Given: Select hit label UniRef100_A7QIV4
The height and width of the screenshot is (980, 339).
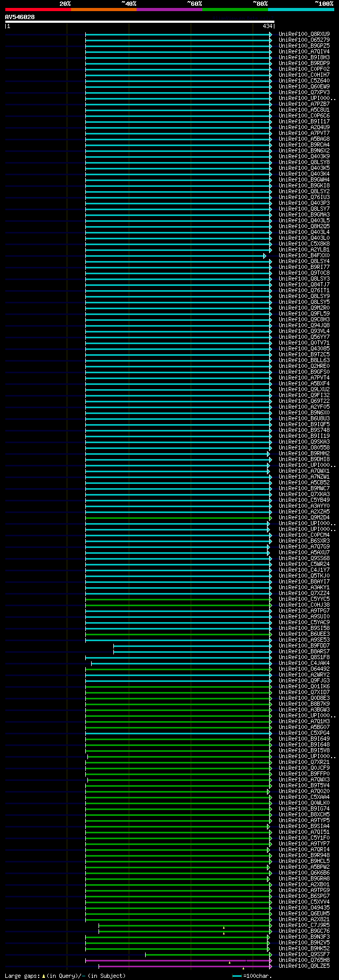Looking at the screenshot, I should (304, 51).
